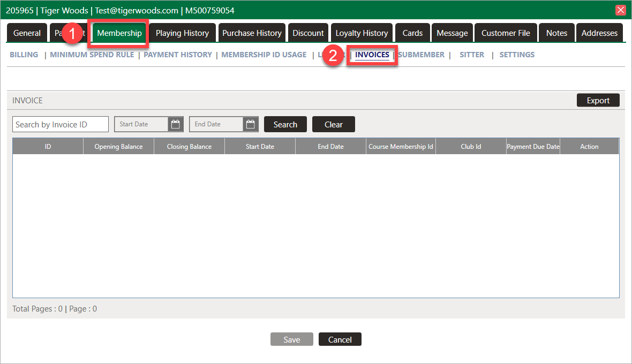This screenshot has width=632, height=364.
Task: Open the BILLING sub-section
Action: pos(24,55)
